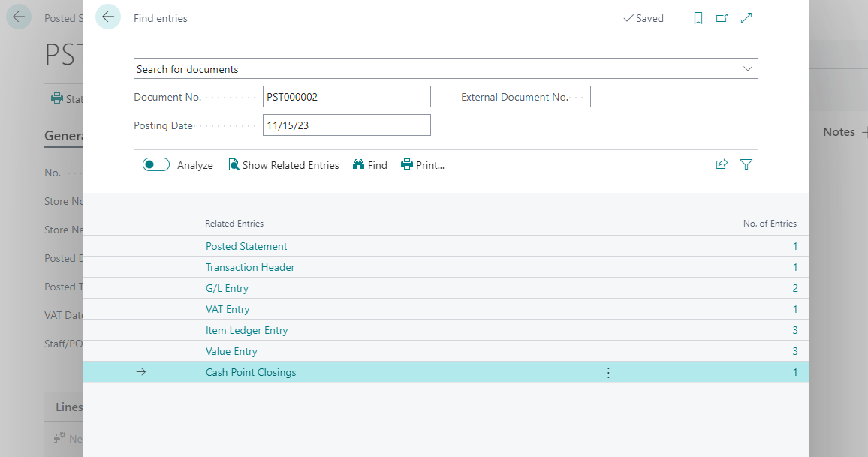Click the Find action with binoculars

pos(370,165)
